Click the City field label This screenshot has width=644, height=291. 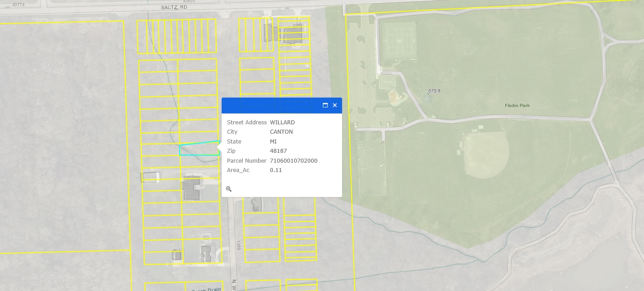[232, 132]
